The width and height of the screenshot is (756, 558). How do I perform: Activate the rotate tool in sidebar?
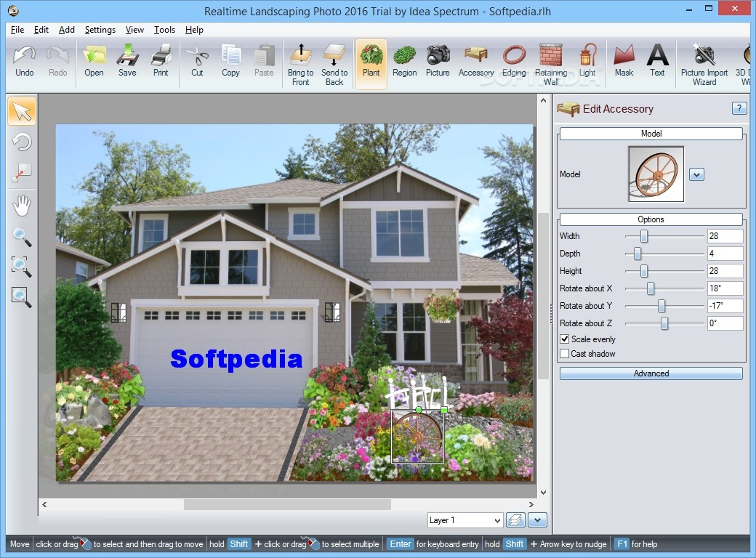(22, 142)
